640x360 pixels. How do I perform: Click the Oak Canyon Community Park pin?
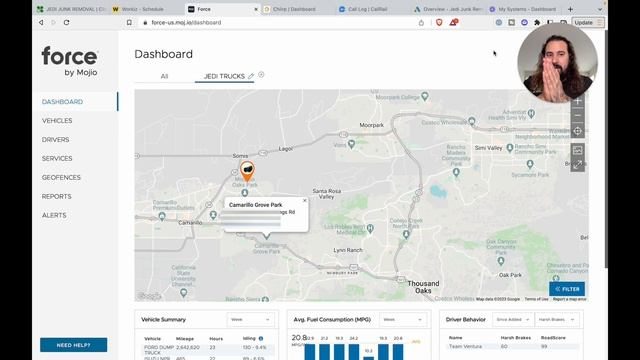click(501, 261)
